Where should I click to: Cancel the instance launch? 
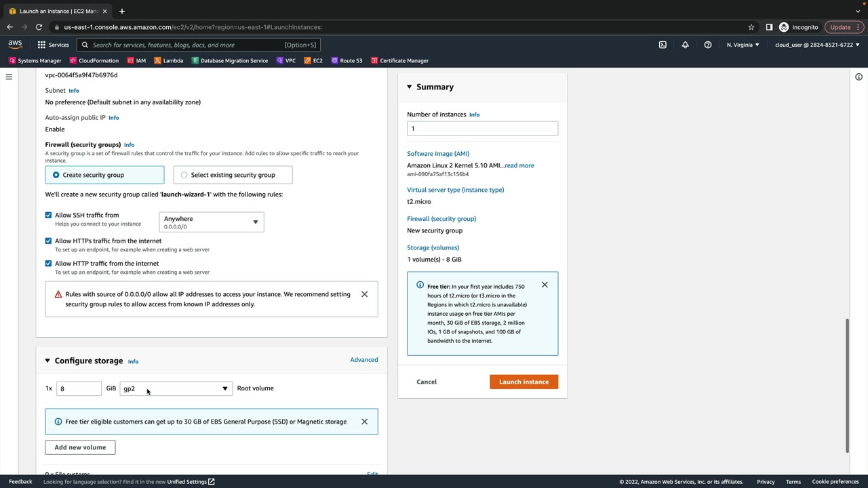(x=427, y=382)
